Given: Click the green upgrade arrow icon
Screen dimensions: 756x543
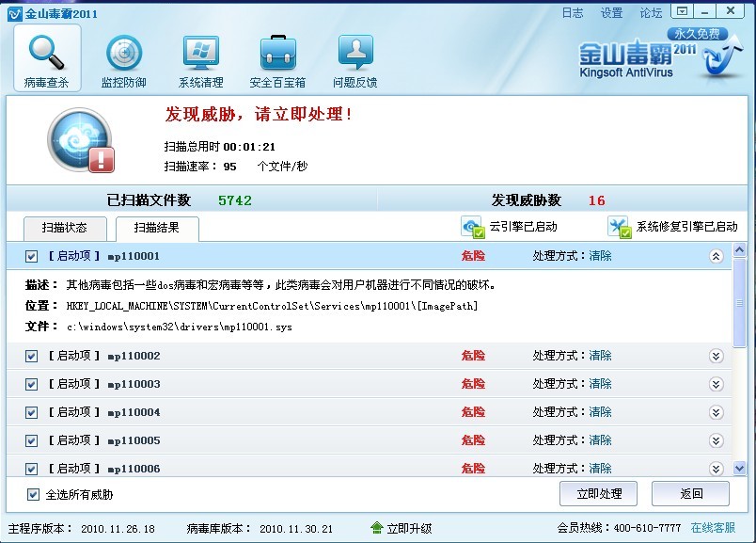Looking at the screenshot, I should point(377,528).
